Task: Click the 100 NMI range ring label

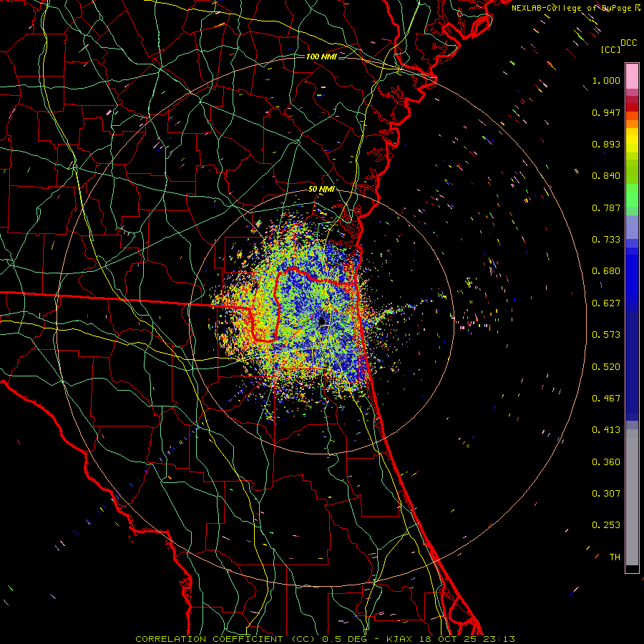Action: tap(321, 57)
